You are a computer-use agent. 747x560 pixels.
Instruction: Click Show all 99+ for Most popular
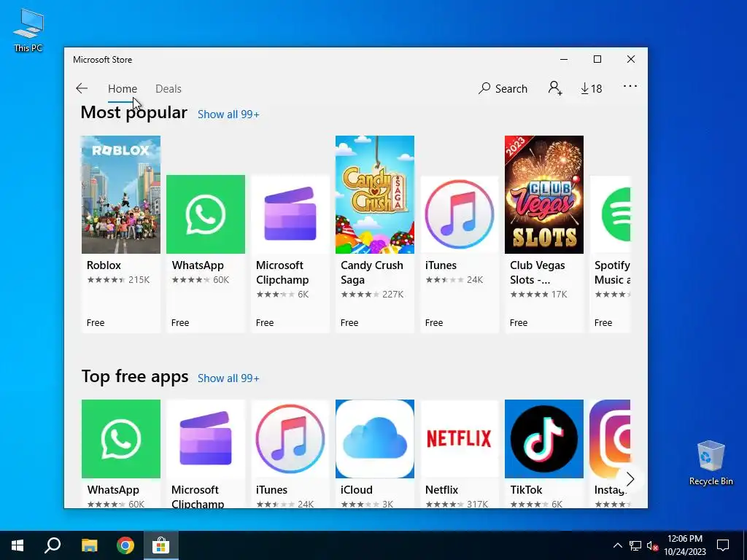click(228, 114)
